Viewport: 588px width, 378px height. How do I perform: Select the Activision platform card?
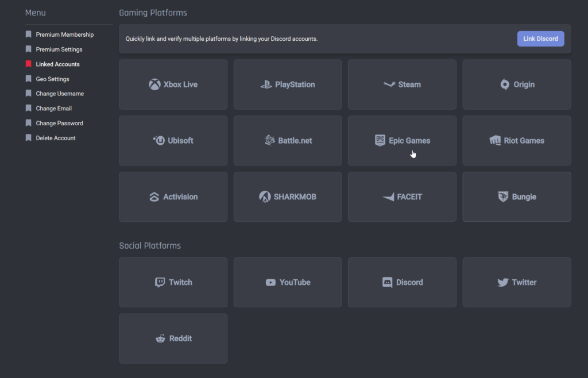(x=173, y=196)
